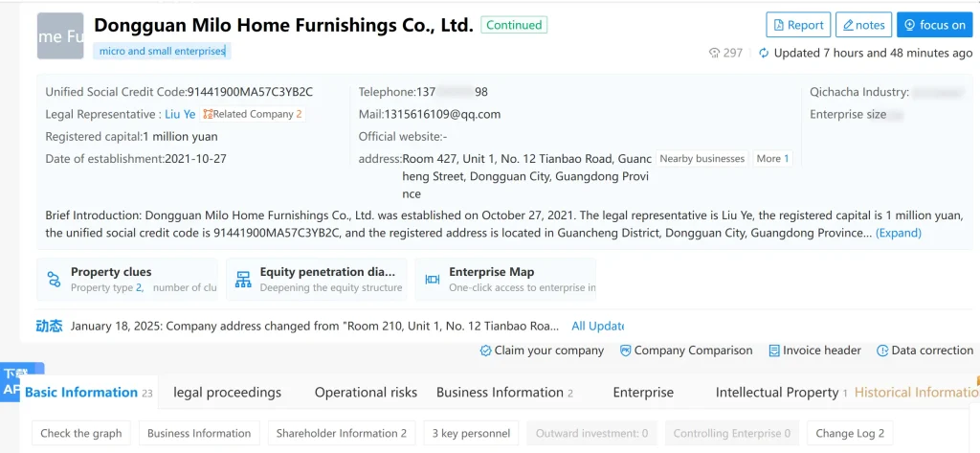Click the equity structure tree icon
This screenshot has width=980, height=453.
[243, 279]
